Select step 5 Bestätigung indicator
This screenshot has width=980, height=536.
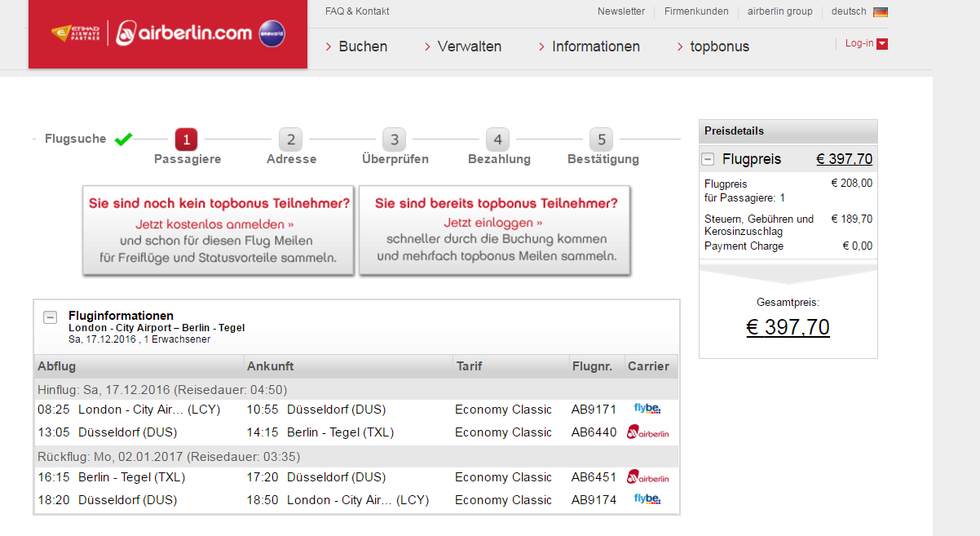(602, 140)
